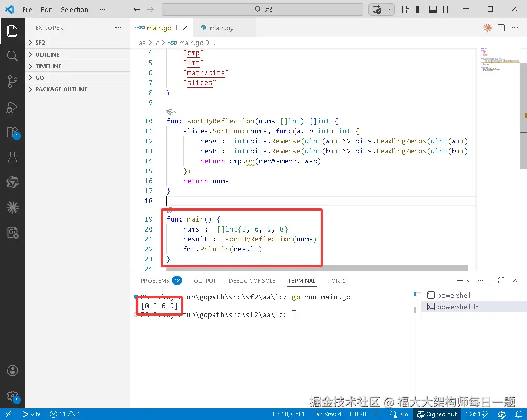Screen dimensions: 527x420
Task: Close the main.go tab
Action: (x=185, y=28)
